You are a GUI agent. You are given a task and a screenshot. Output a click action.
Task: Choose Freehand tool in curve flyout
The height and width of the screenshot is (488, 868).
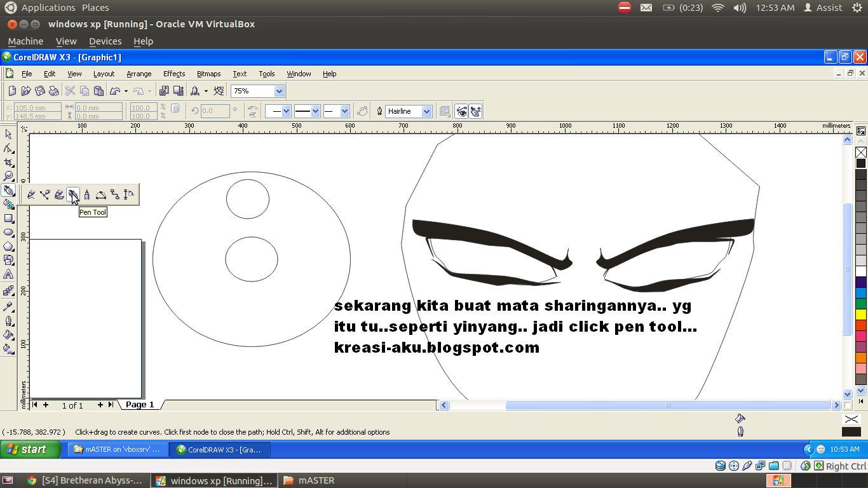pos(31,194)
